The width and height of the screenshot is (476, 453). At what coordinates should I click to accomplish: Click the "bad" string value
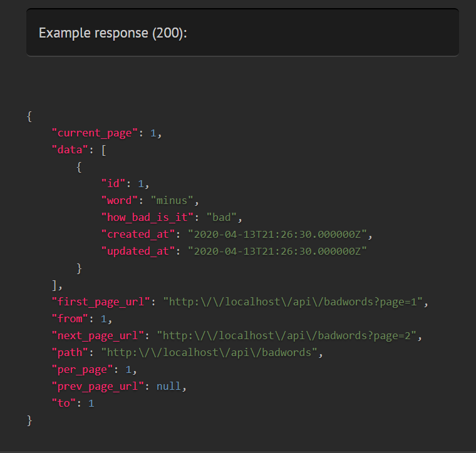coord(221,217)
